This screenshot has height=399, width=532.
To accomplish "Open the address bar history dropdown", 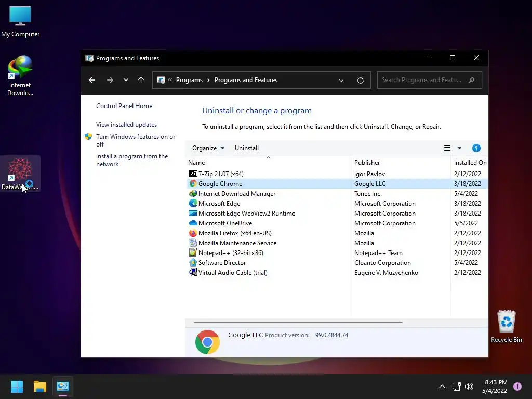I will click(341, 81).
